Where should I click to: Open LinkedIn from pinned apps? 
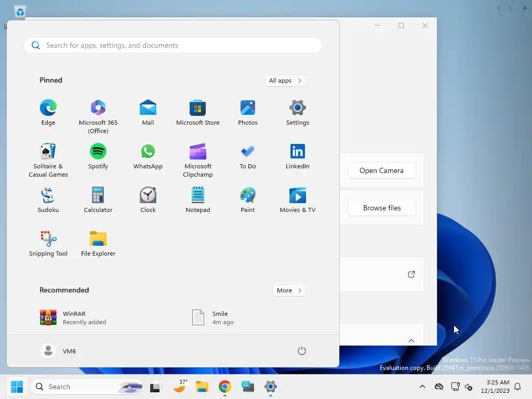[298, 156]
